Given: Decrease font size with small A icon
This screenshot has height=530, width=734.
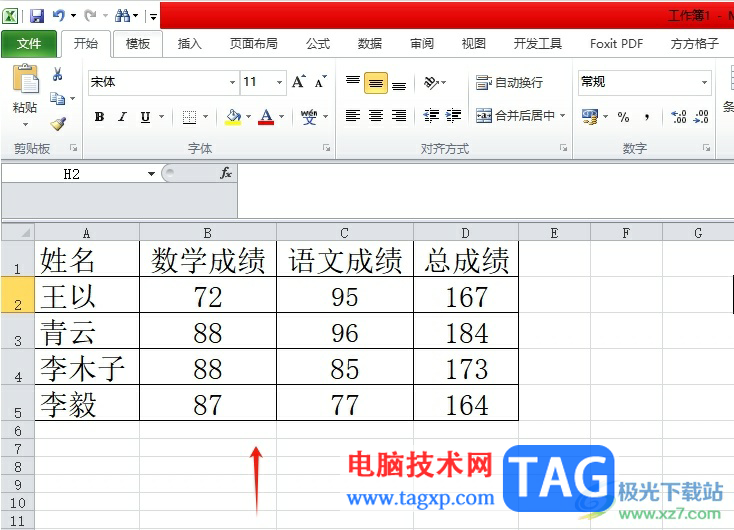Looking at the screenshot, I should point(321,82).
